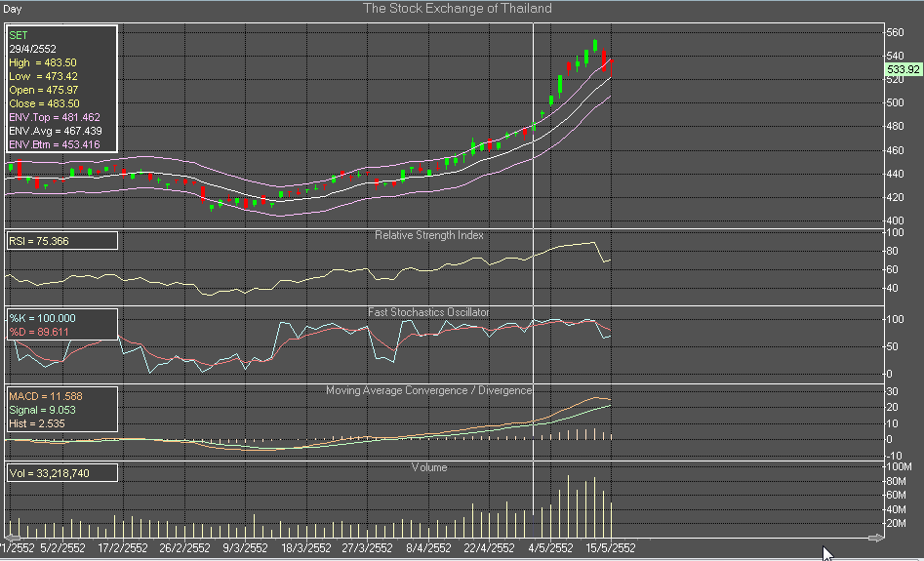Select the "Low = 473.42" line

(43, 76)
